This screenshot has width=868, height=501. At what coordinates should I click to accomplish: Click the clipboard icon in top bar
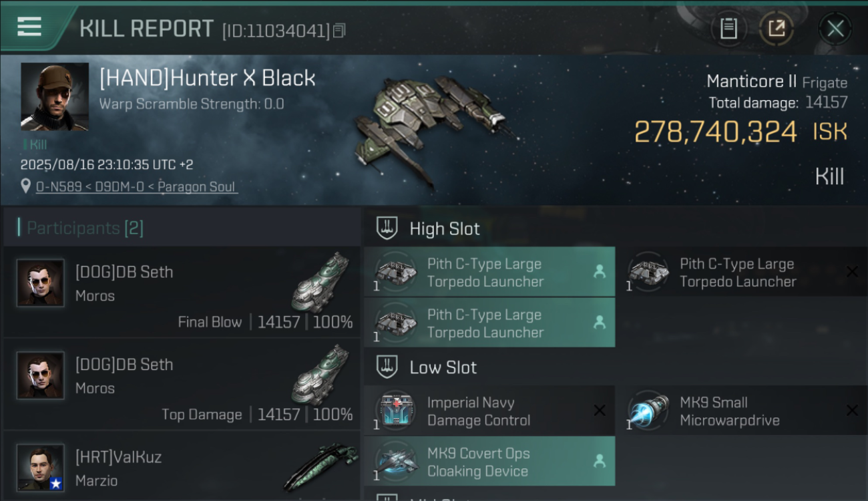(728, 29)
